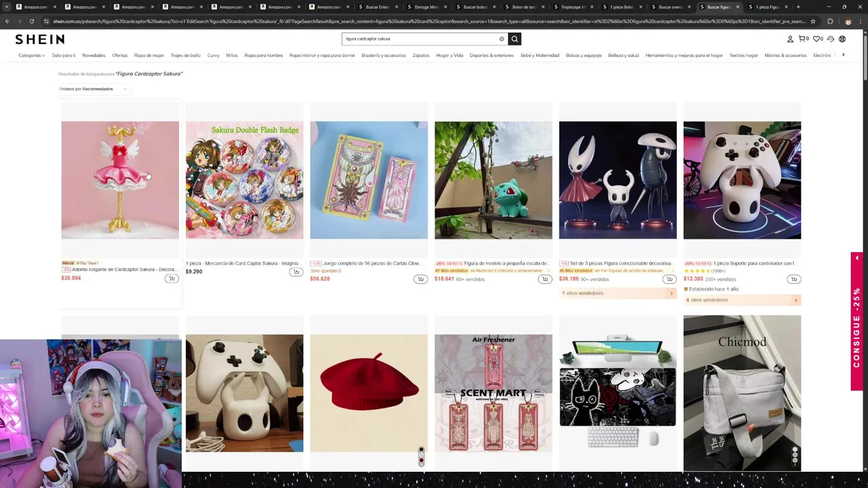
Task: Open the Ropa de mujer menu item
Action: (149, 56)
